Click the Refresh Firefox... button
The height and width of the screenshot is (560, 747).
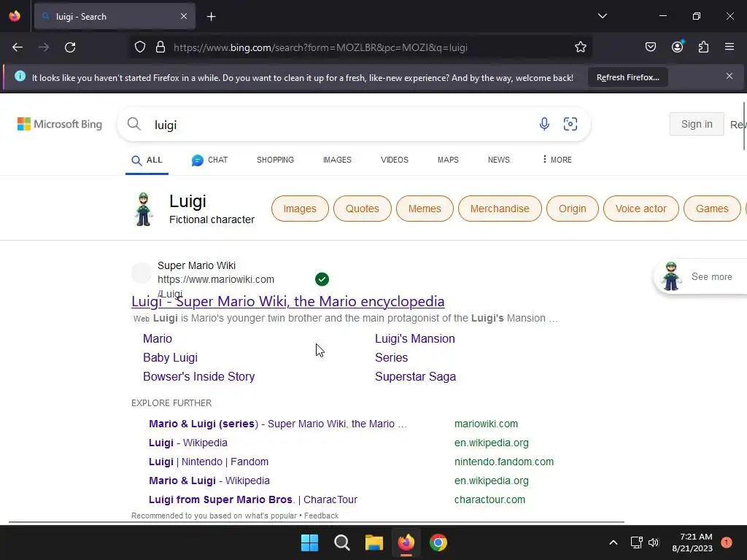(628, 77)
